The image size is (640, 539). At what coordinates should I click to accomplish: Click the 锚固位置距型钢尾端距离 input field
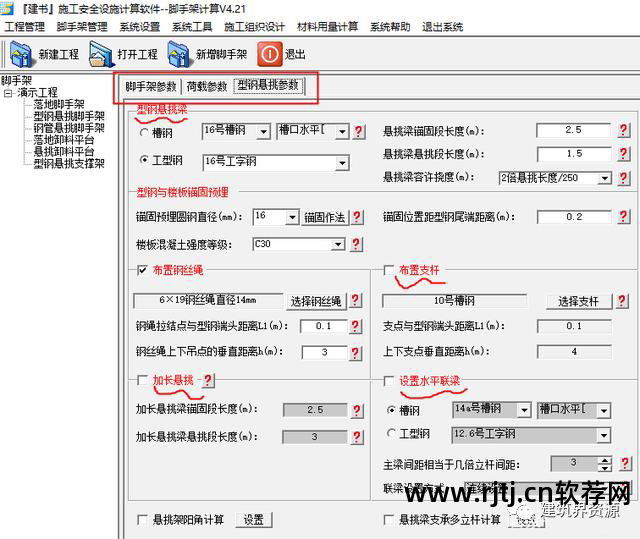click(574, 217)
